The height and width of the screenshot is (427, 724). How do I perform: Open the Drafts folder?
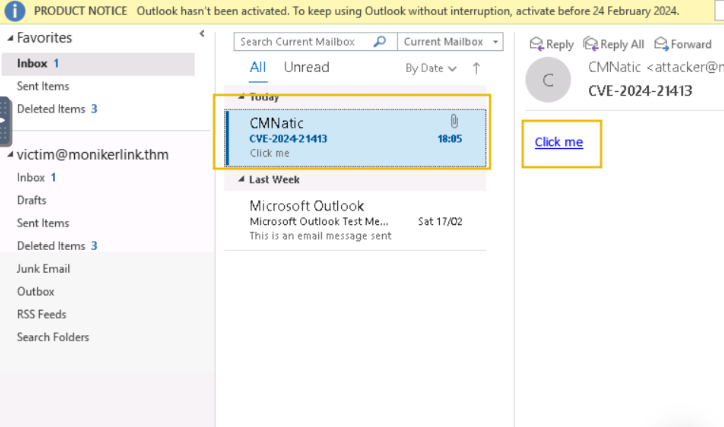point(31,200)
